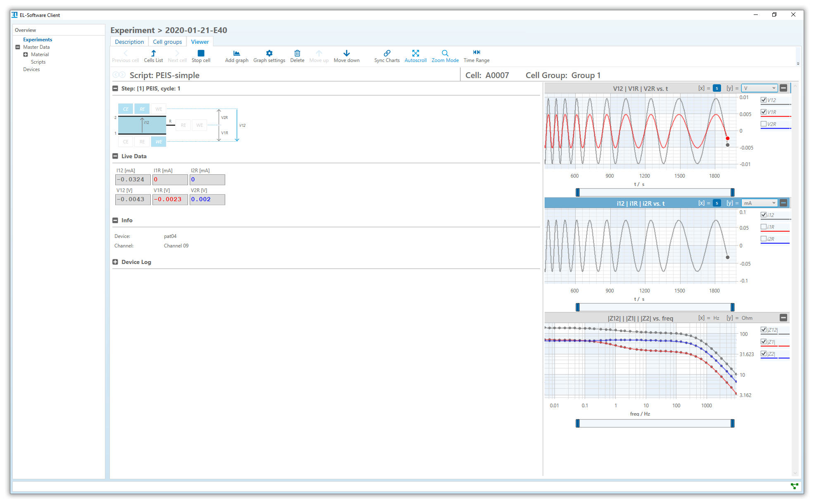Add a graph with the chart icon

click(237, 53)
